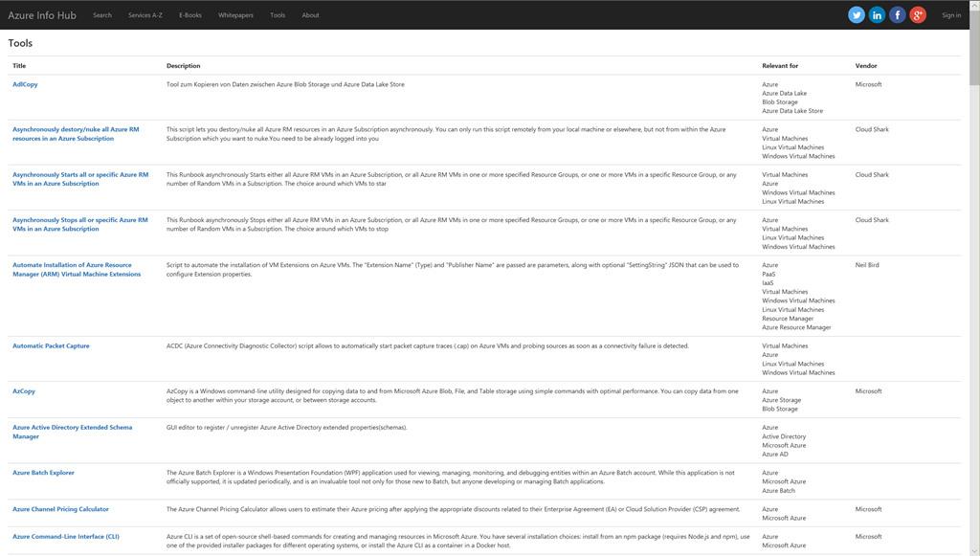980x556 pixels.
Task: Select Whitepapers in the navigation bar
Action: [x=235, y=15]
